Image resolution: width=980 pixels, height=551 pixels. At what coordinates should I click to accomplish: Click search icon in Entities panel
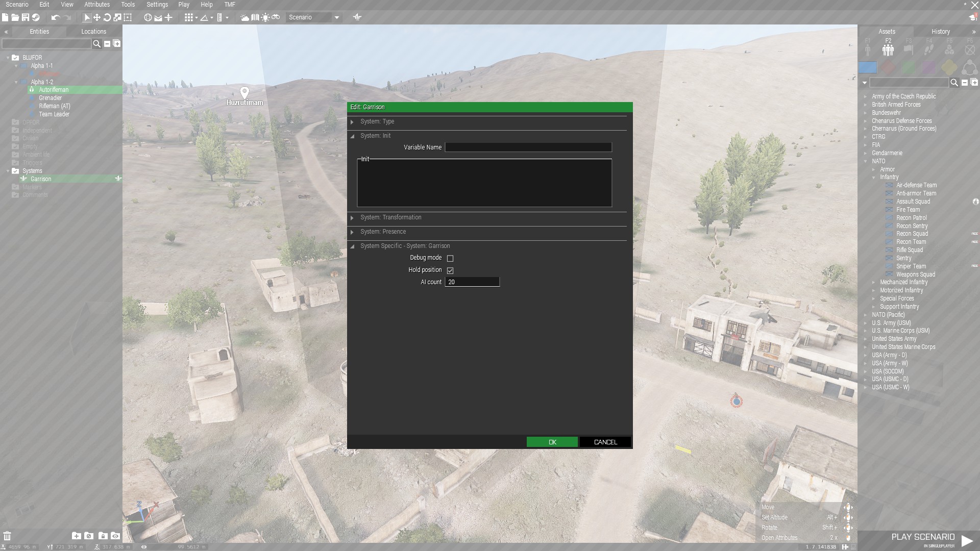pyautogui.click(x=96, y=44)
